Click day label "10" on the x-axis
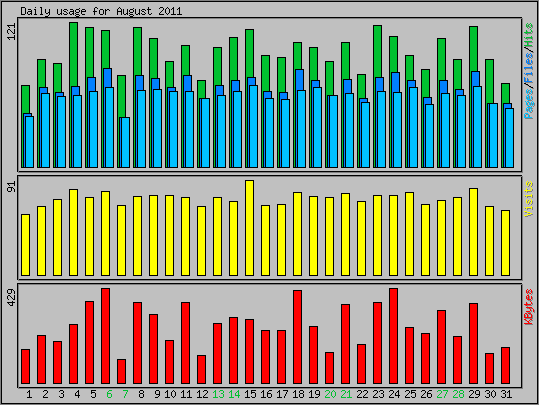This screenshot has width=539, height=405. [x=170, y=394]
